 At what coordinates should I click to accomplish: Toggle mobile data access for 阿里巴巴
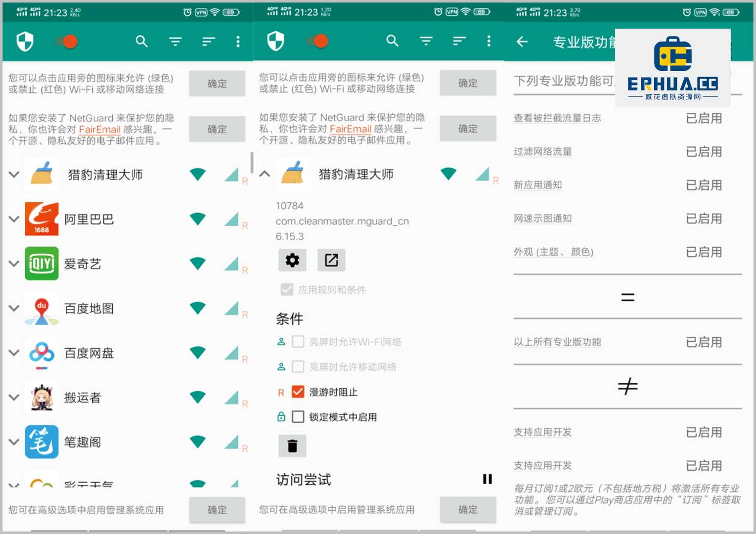point(231,219)
